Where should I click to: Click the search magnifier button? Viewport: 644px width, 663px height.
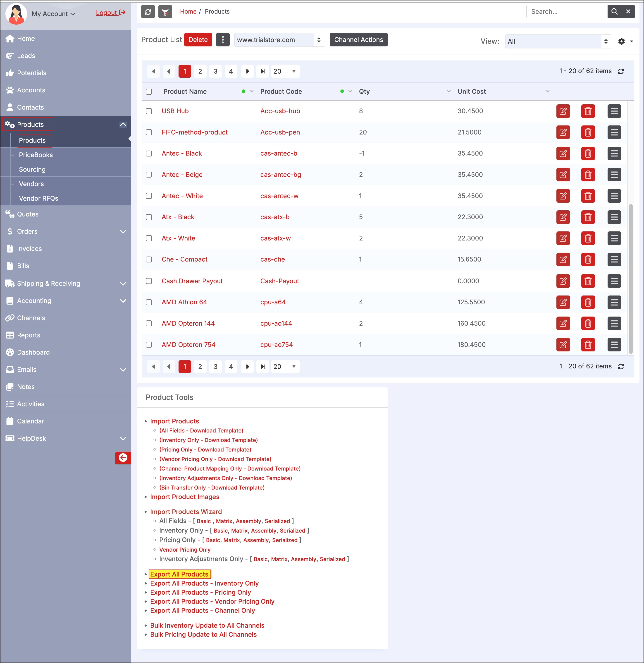(x=614, y=12)
